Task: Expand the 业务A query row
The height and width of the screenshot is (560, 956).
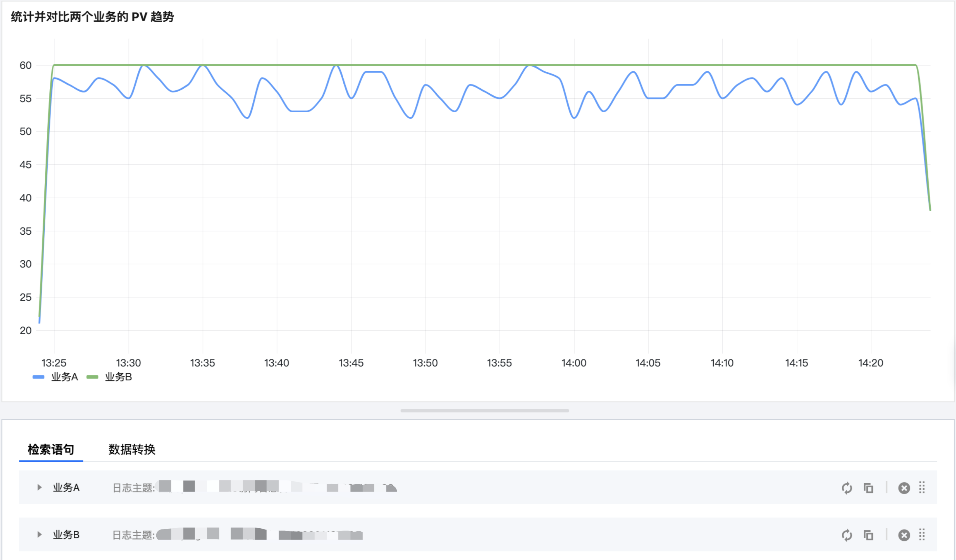Action: tap(39, 488)
